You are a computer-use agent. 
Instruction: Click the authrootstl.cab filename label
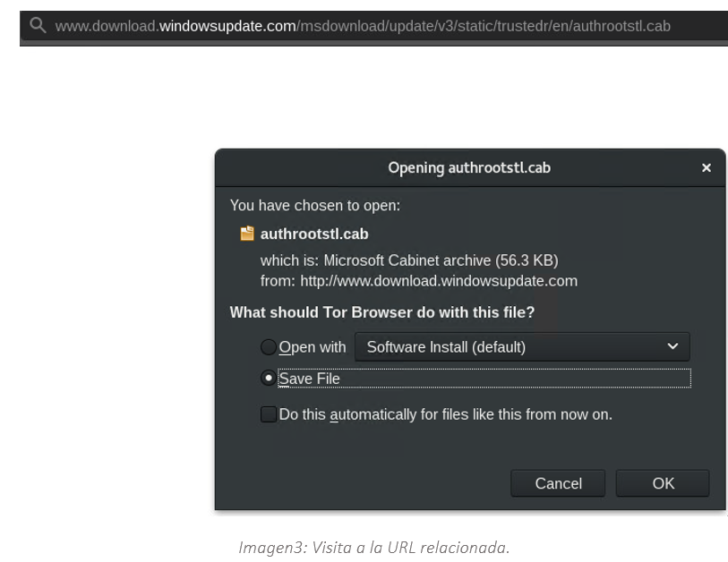click(x=314, y=234)
